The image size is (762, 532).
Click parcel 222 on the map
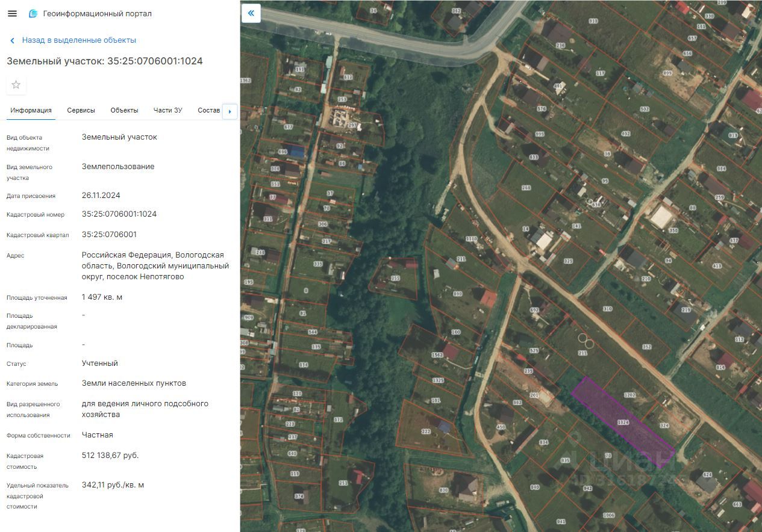426,431
